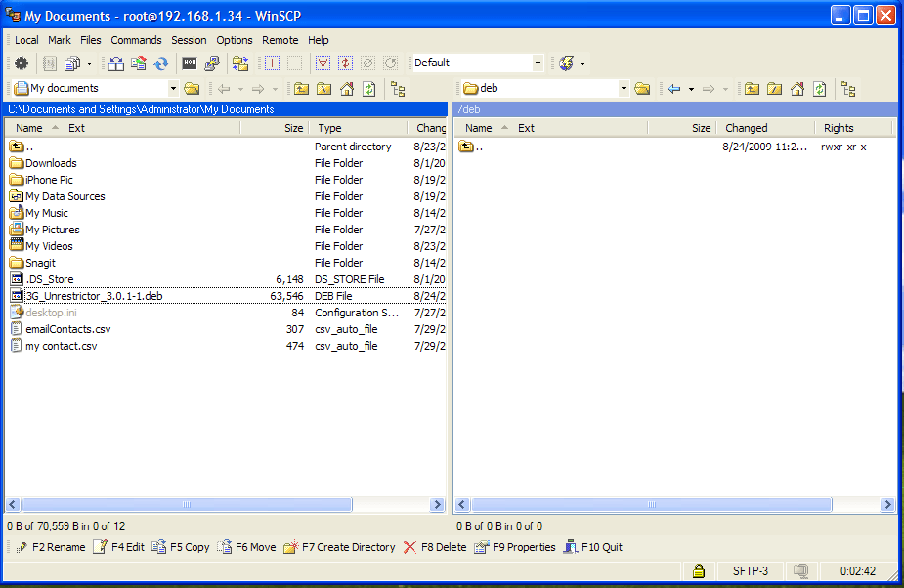Toggle local directory tree view

pyautogui.click(x=398, y=89)
